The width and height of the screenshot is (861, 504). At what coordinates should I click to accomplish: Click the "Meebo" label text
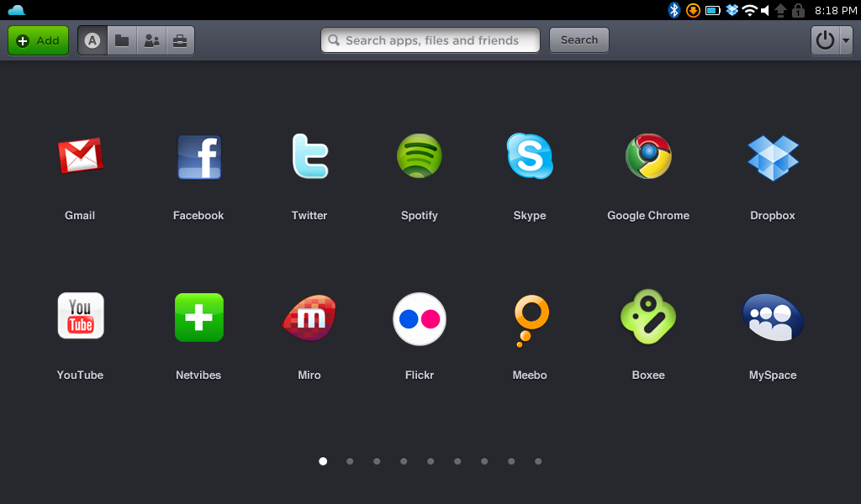[x=530, y=375]
